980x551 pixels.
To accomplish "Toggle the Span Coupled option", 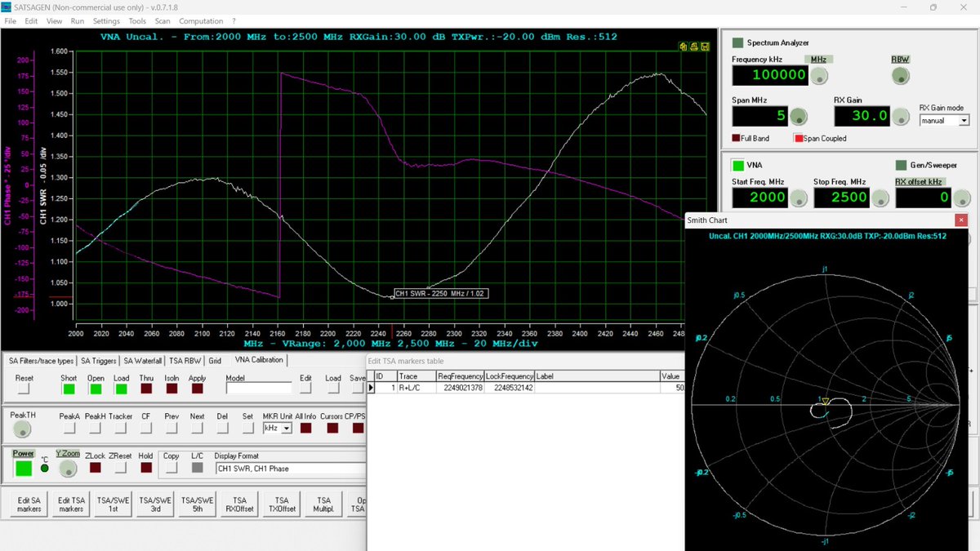I will click(x=799, y=139).
